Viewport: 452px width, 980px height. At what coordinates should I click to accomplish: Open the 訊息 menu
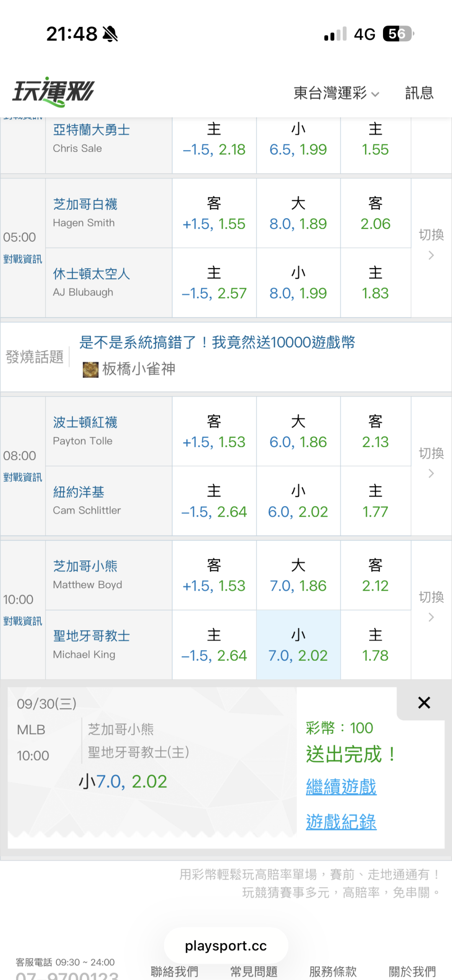coord(419,93)
